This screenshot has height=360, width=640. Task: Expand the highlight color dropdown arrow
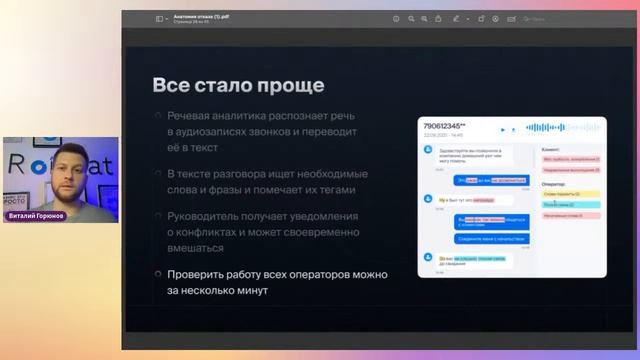pyautogui.click(x=468, y=19)
